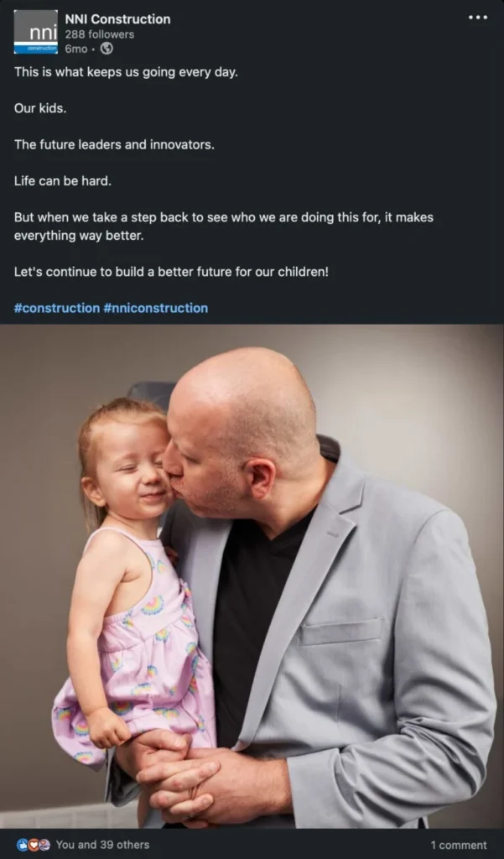Click the 'Let's continue to build' sentence
504x859 pixels.
(171, 272)
